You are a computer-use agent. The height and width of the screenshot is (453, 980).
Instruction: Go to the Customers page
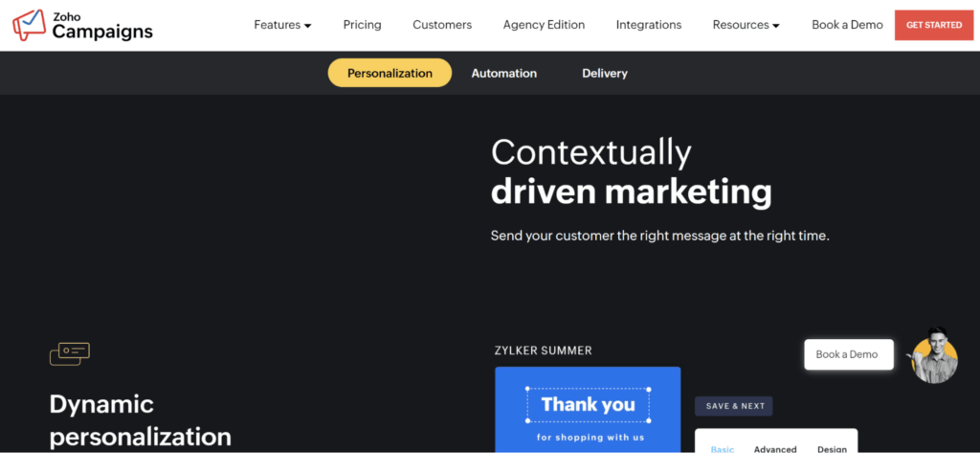pyautogui.click(x=442, y=25)
